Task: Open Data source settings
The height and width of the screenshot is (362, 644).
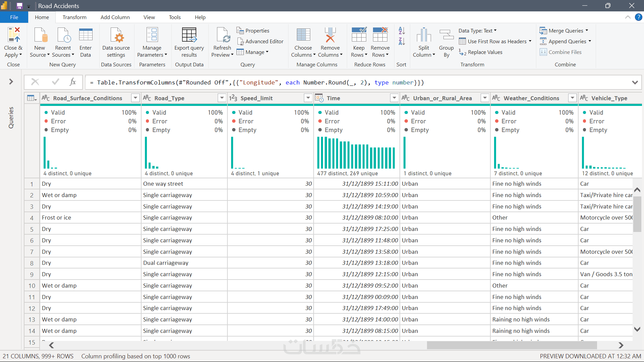Action: [x=116, y=35]
